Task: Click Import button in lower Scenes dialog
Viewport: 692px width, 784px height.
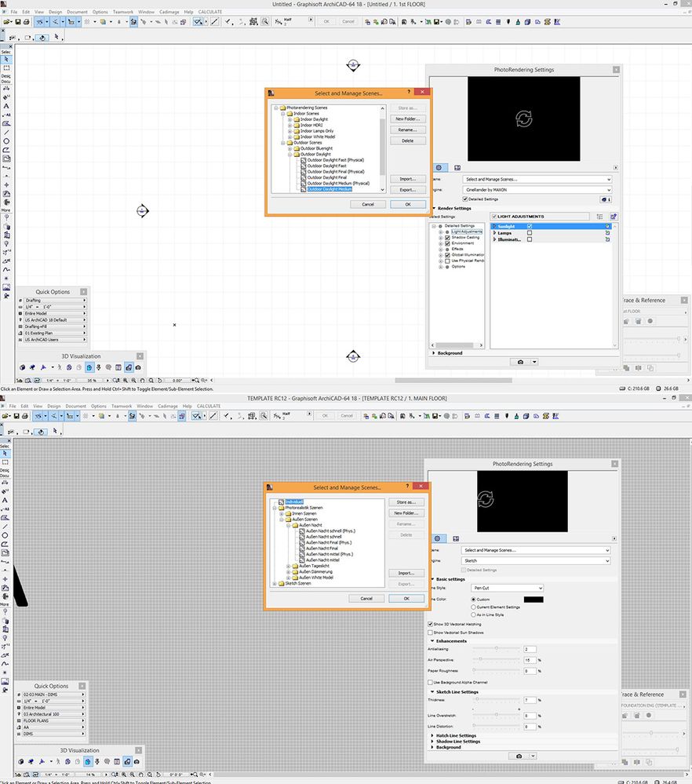Action: [406, 573]
